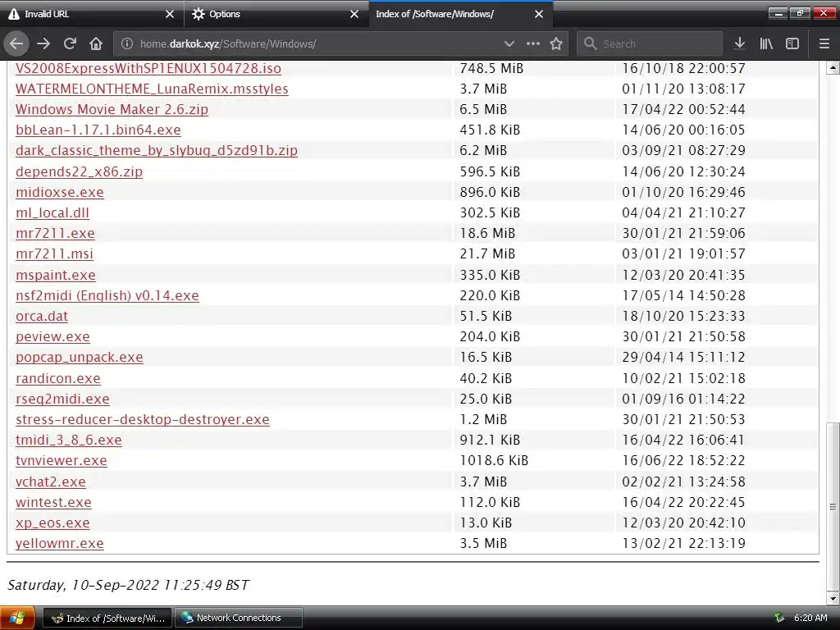The height and width of the screenshot is (630, 840).
Task: Download Windows Movie Maker 2.6.zip
Action: tap(112, 109)
